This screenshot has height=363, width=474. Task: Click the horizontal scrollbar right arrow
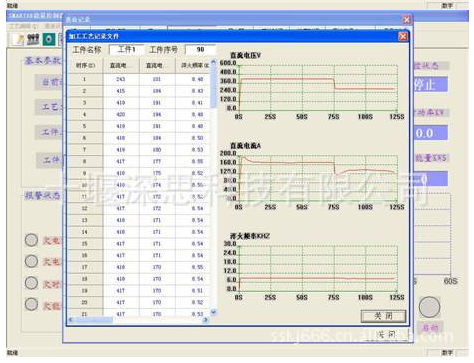206,320
